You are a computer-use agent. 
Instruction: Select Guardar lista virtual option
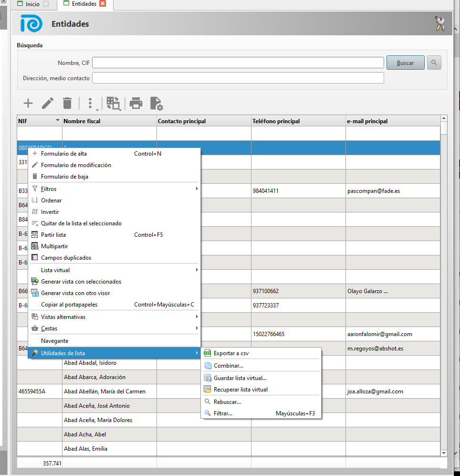coord(240,378)
